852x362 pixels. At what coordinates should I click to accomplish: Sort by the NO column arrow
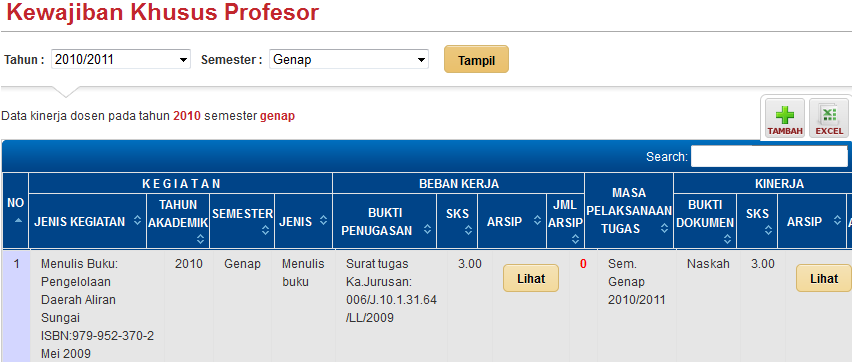pyautogui.click(x=15, y=220)
